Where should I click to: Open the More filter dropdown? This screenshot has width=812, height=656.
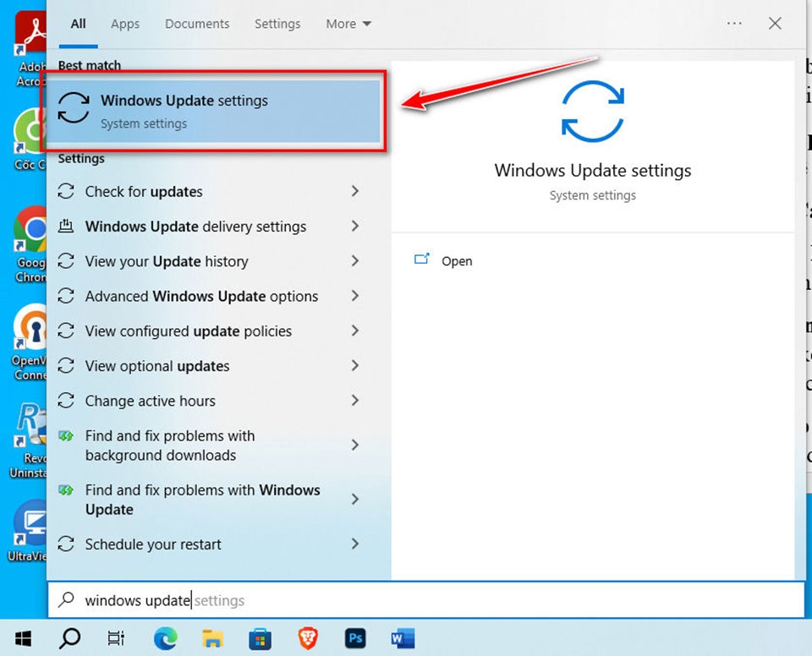(x=348, y=24)
